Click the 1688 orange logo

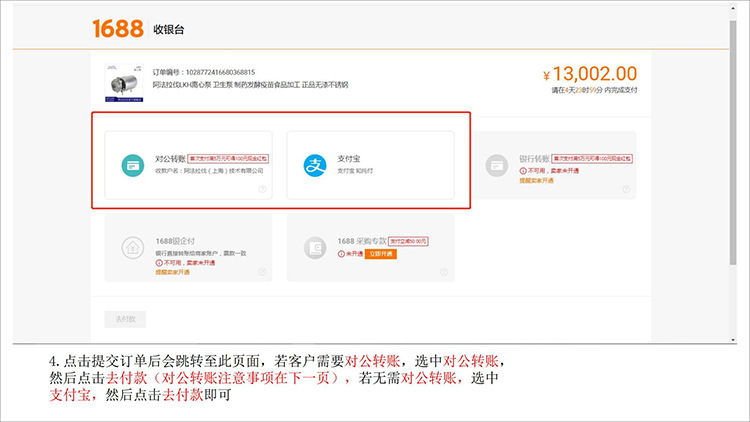pos(118,29)
